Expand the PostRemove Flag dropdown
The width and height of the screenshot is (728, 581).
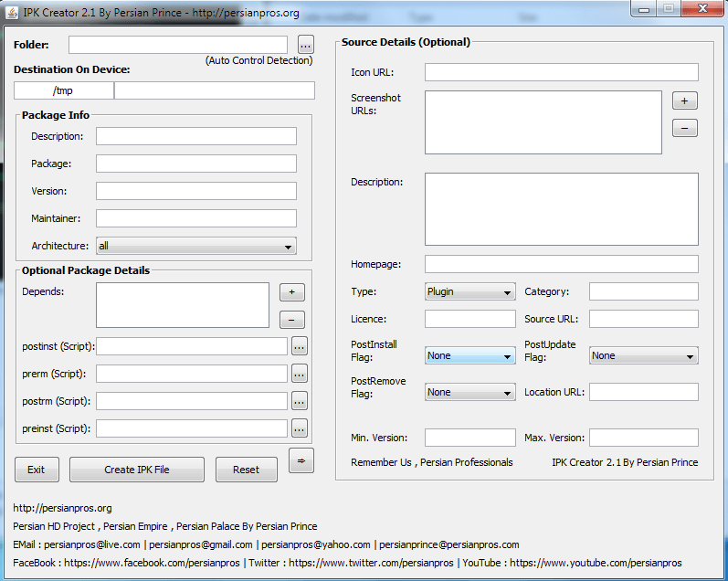[x=470, y=392]
